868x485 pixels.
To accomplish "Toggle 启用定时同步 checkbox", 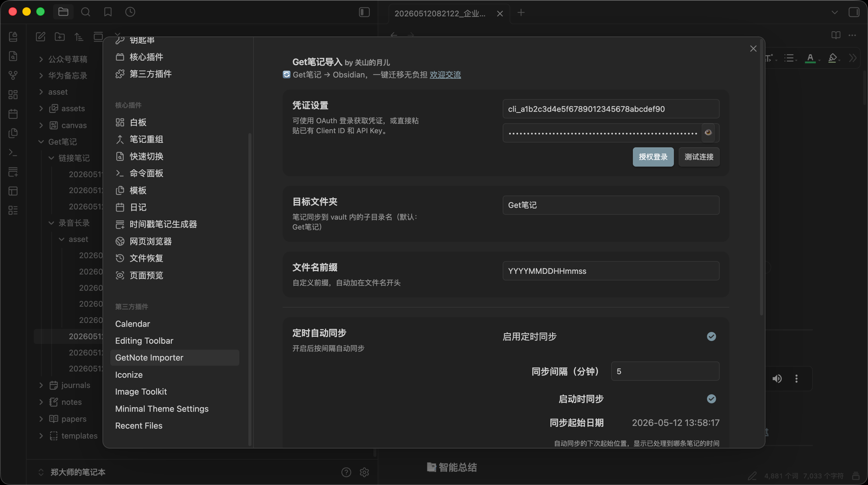I will click(x=711, y=337).
